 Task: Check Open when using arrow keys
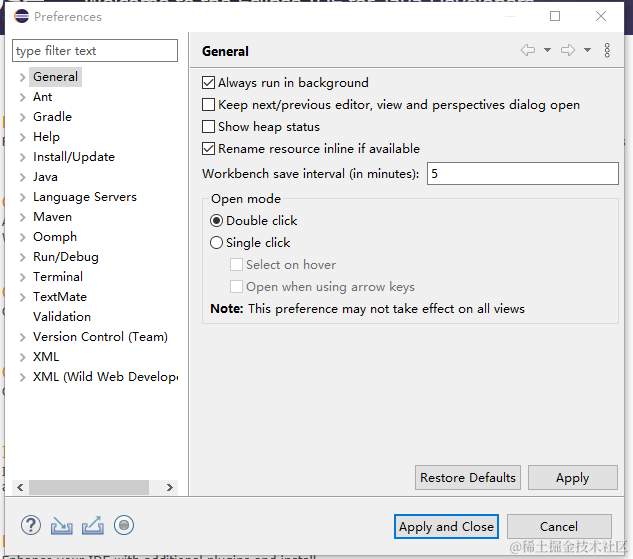(236, 287)
